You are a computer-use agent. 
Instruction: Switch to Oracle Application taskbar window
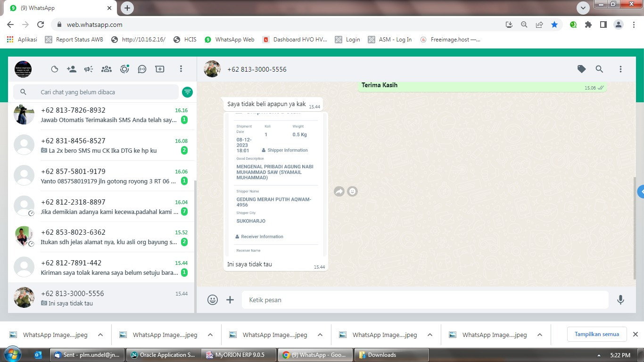[163, 355]
